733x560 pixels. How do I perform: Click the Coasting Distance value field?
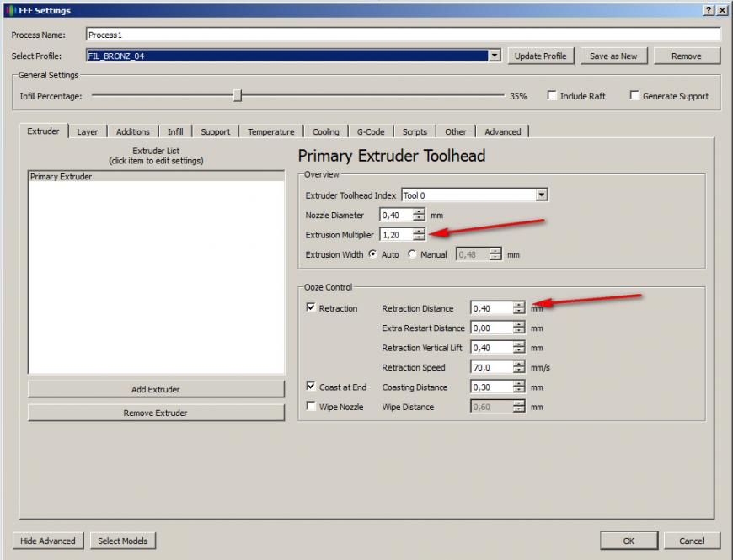pyautogui.click(x=492, y=387)
